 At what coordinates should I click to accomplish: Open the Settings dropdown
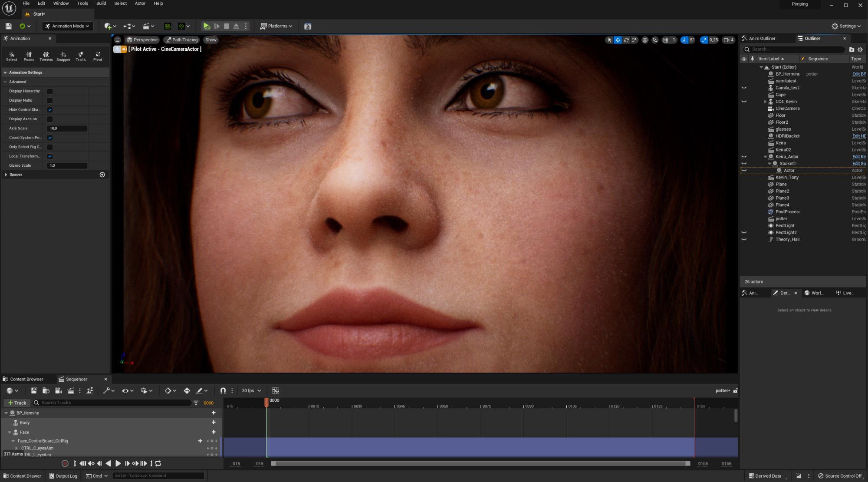[x=846, y=26]
